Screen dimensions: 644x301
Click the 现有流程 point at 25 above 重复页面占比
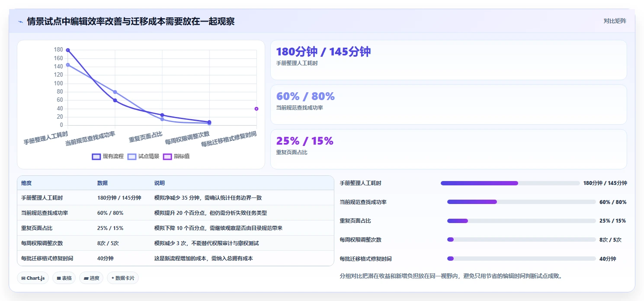click(162, 115)
